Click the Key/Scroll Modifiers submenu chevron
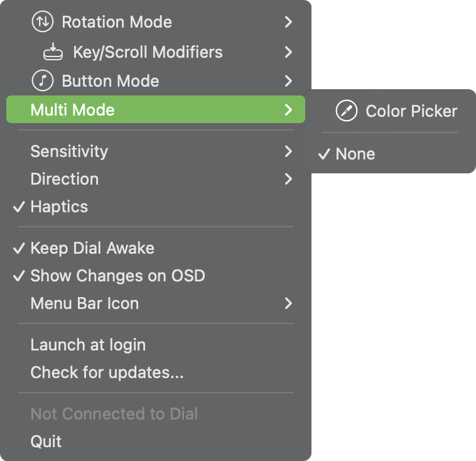 pos(288,52)
